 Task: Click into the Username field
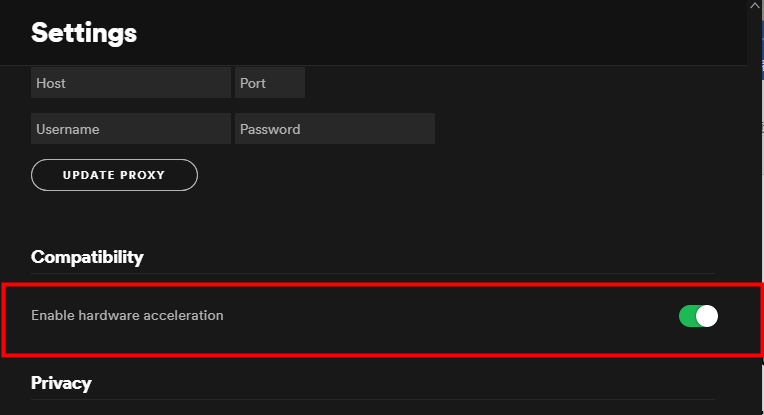(x=131, y=129)
